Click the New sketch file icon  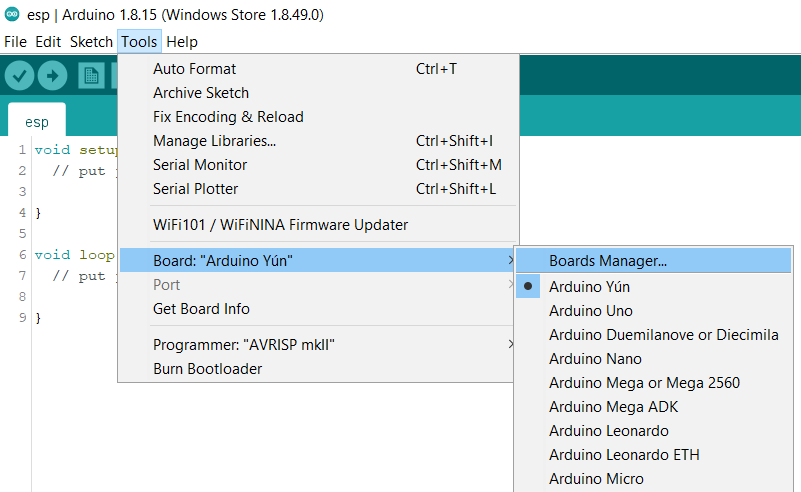91,76
